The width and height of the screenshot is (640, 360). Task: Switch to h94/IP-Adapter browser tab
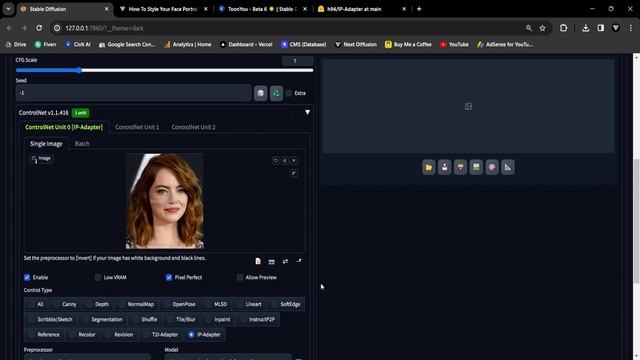pos(362,9)
